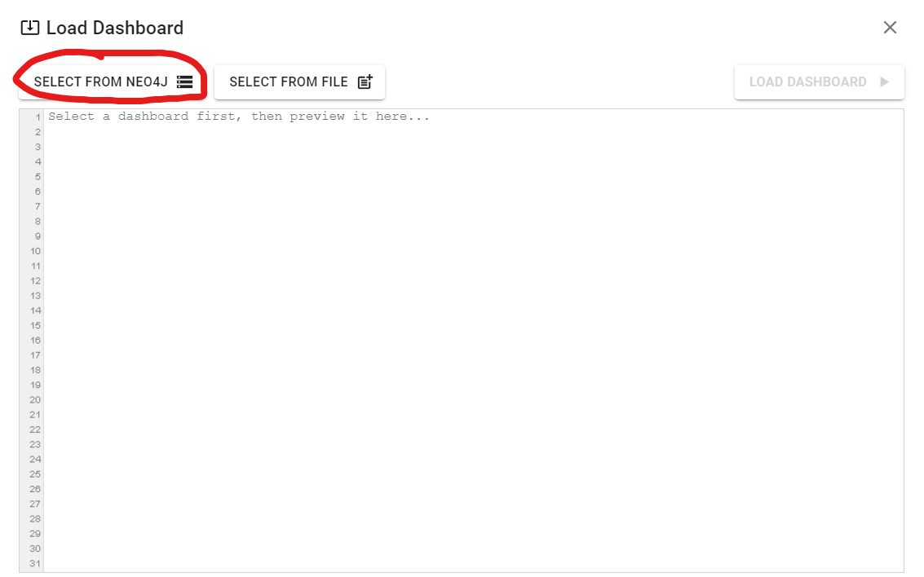This screenshot has width=924, height=577.
Task: Click line number 1 in the gutter
Action: point(38,117)
